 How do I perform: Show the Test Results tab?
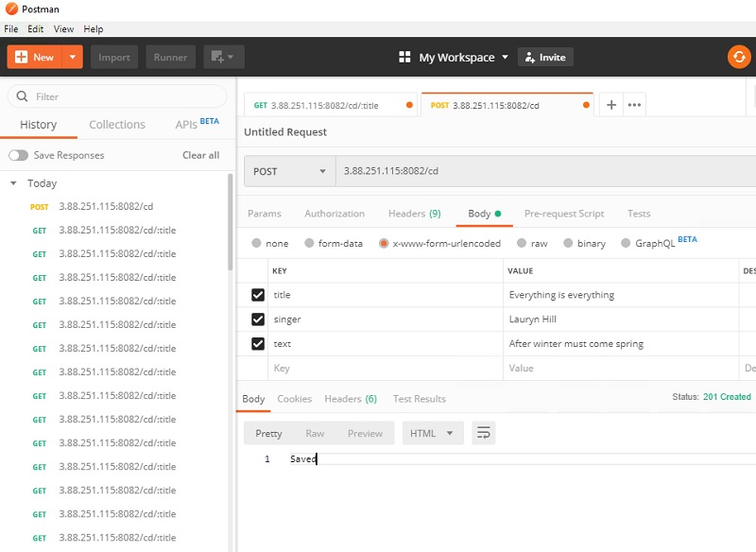pyautogui.click(x=419, y=399)
